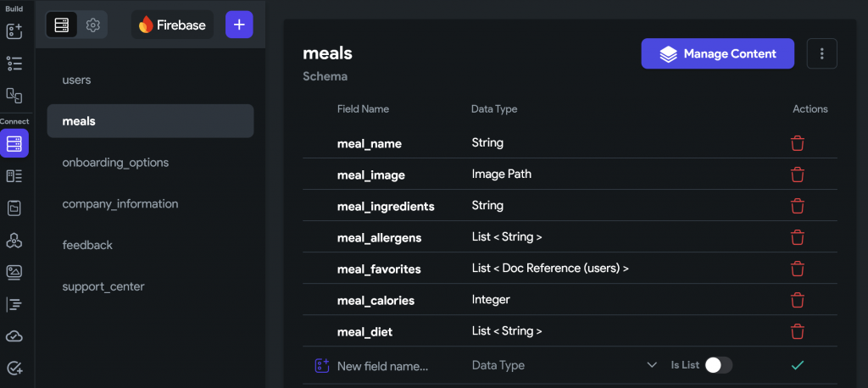The image size is (868, 388).
Task: Open the storyboard icon in left sidebar
Action: coord(14,95)
